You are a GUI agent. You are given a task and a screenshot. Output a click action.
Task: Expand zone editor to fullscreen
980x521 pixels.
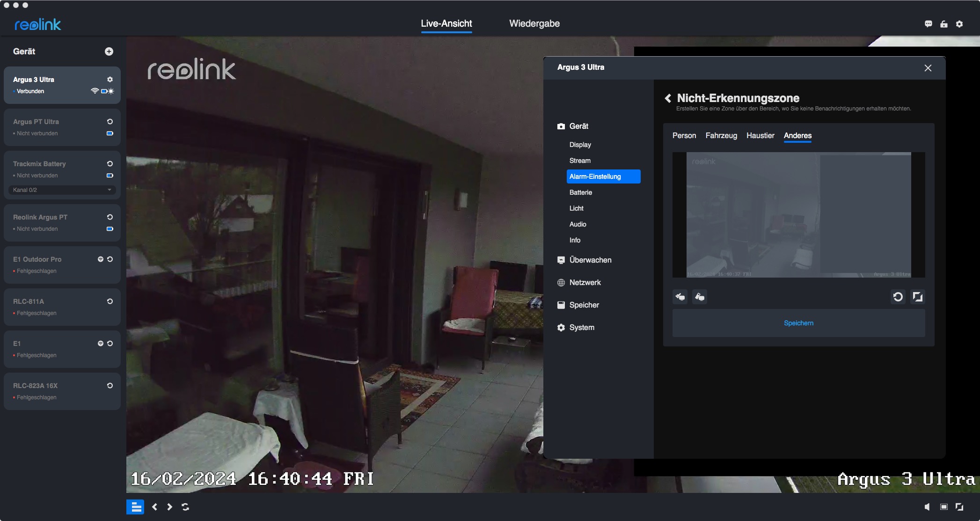[x=917, y=297]
